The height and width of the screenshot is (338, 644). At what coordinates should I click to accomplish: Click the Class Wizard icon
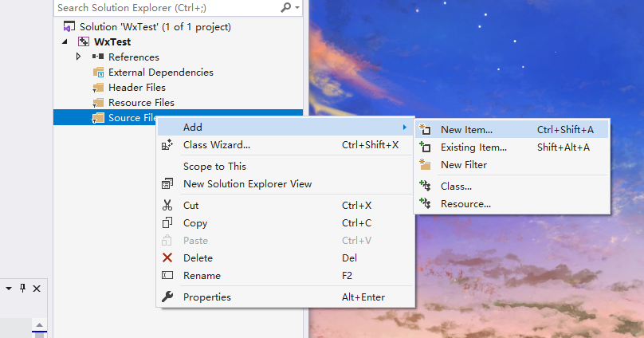click(167, 145)
